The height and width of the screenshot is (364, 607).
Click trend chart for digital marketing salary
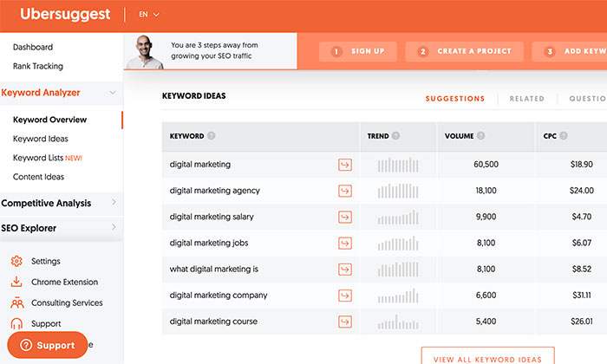click(x=398, y=217)
